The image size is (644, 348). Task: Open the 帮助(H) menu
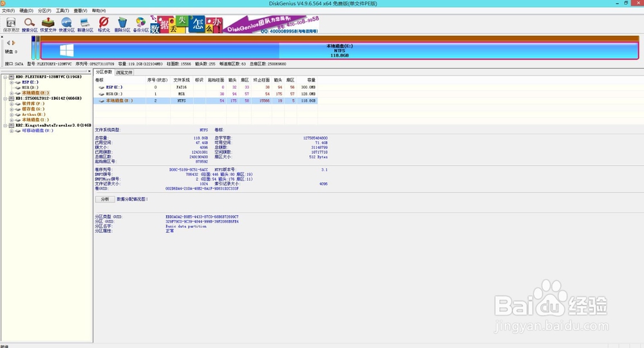(99, 11)
